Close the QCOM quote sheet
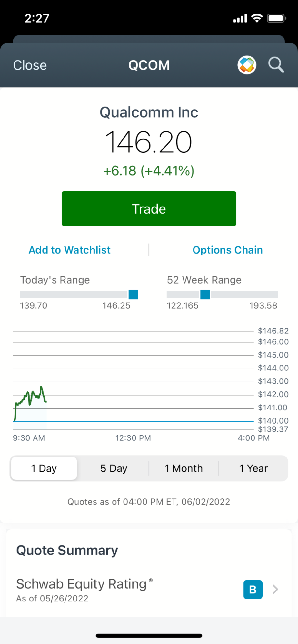The width and height of the screenshot is (298, 644). [30, 65]
